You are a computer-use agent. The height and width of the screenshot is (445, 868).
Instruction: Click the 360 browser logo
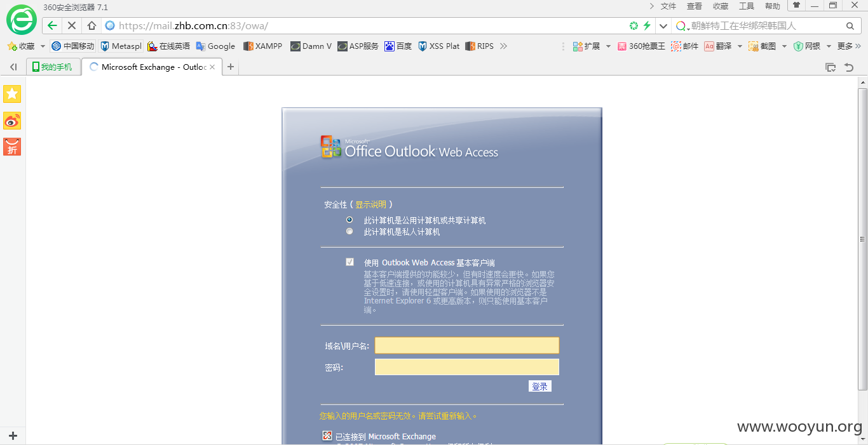22,20
